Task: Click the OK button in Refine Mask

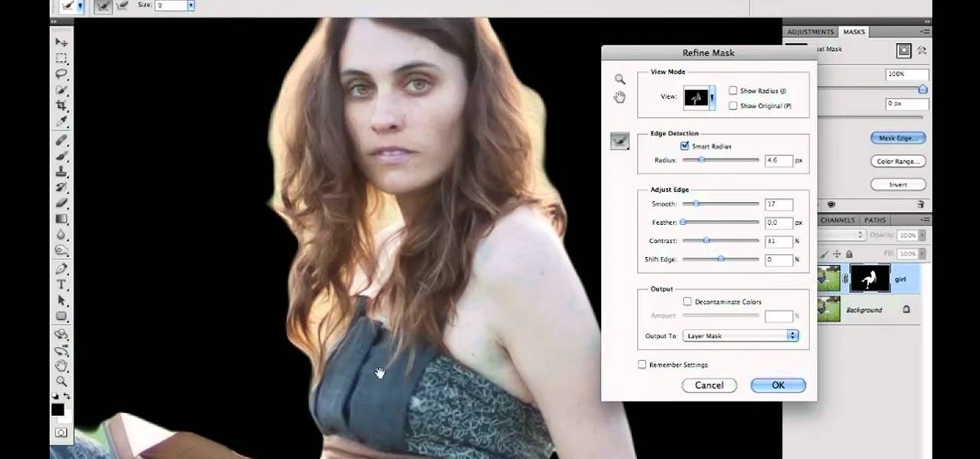Action: (x=778, y=385)
